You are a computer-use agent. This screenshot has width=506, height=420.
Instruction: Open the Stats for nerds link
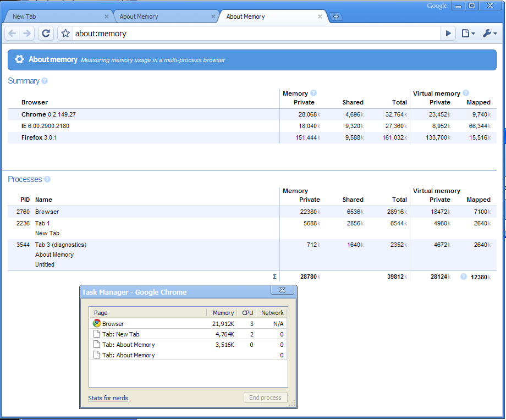pos(108,398)
